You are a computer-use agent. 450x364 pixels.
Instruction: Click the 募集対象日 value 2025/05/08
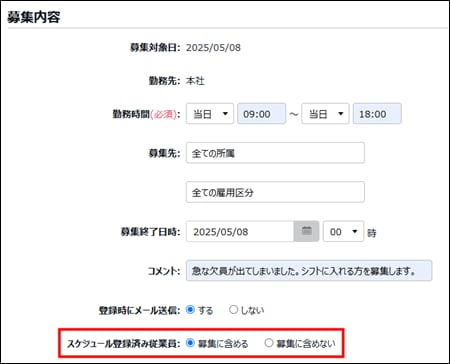point(213,48)
